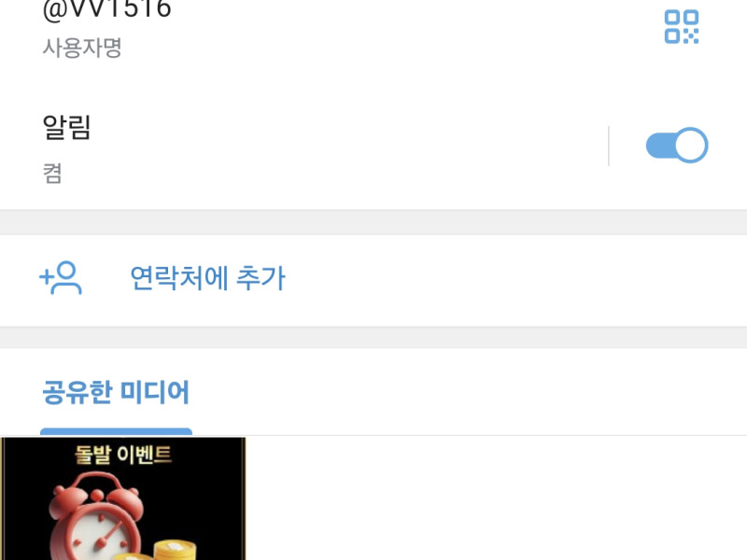Click the add-person plus icon
This screenshot has height=560, width=747.
61,277
